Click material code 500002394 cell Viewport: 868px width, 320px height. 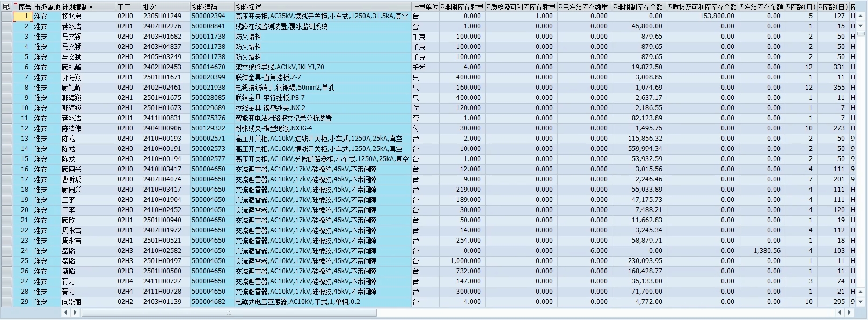(211, 16)
